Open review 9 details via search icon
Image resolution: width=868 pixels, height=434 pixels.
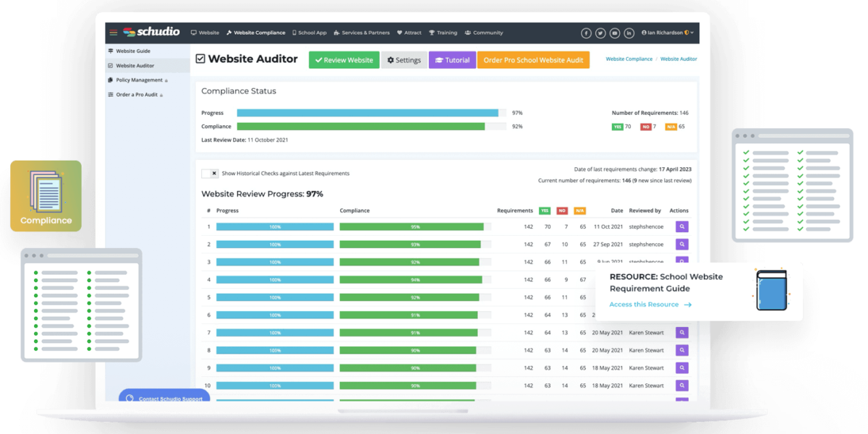[x=681, y=368]
